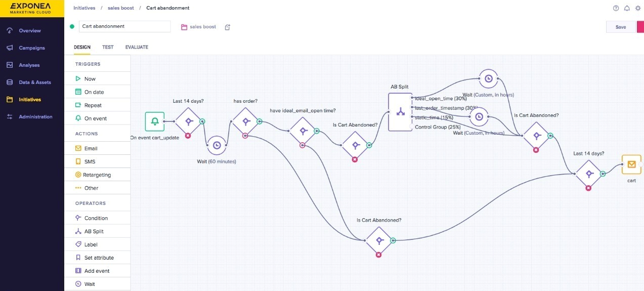This screenshot has width=644, height=291.
Task: Switch to the EVALUATE tab
Action: pos(137,47)
